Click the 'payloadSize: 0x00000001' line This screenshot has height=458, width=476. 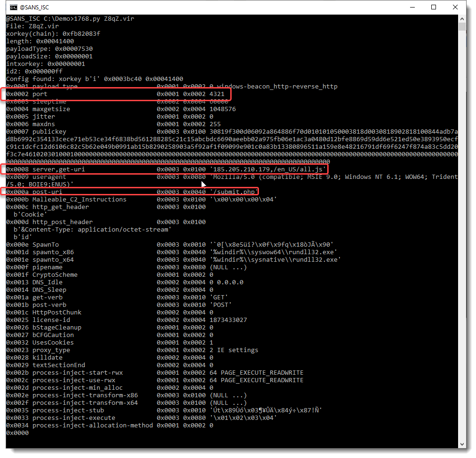[49, 56]
